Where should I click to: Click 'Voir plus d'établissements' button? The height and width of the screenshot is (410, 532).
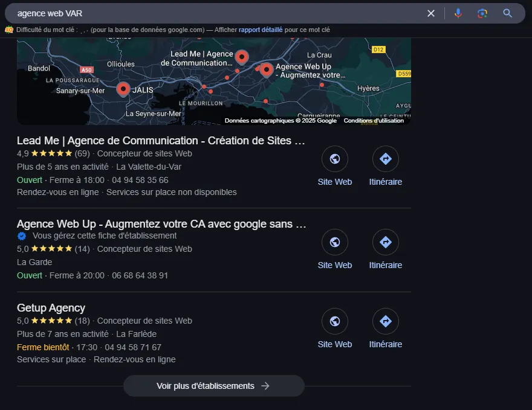[214, 386]
